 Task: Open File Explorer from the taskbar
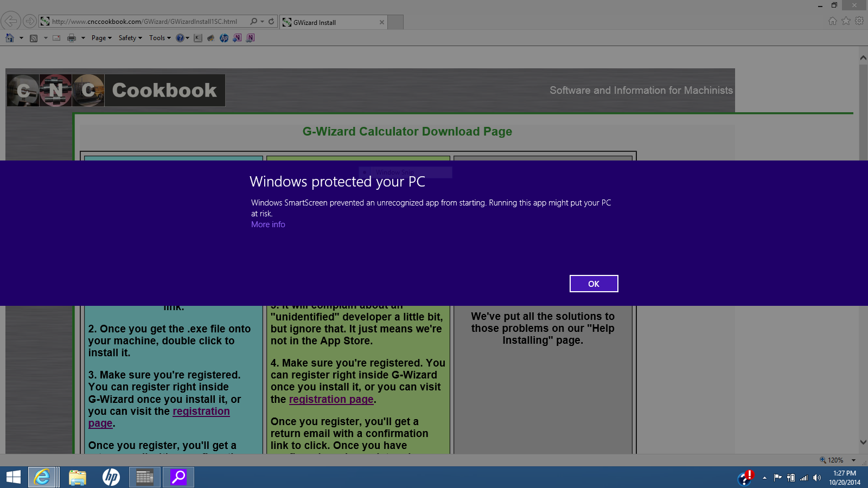tap(78, 477)
